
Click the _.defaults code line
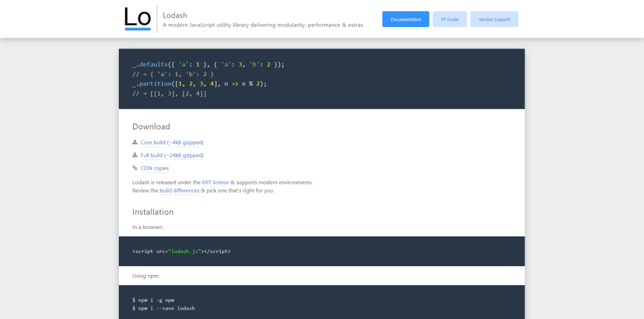pos(208,65)
